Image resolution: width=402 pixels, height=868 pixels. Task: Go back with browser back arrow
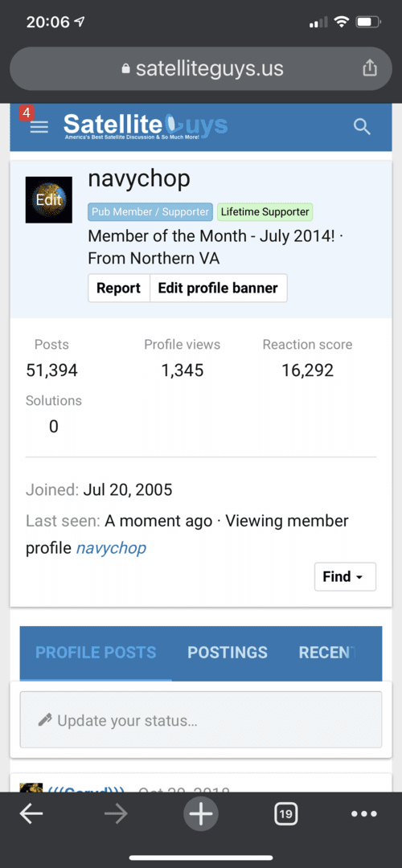[31, 813]
